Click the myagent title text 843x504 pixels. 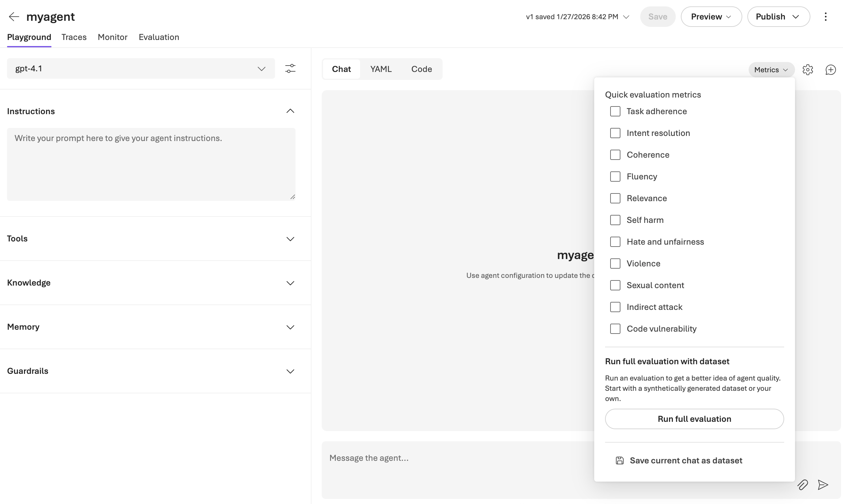click(x=51, y=17)
